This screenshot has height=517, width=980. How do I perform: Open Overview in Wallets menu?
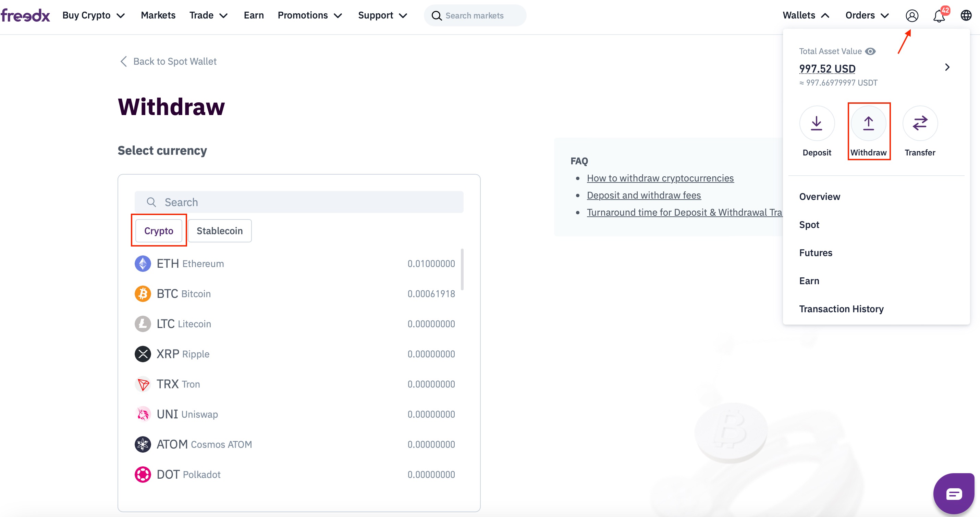819,197
